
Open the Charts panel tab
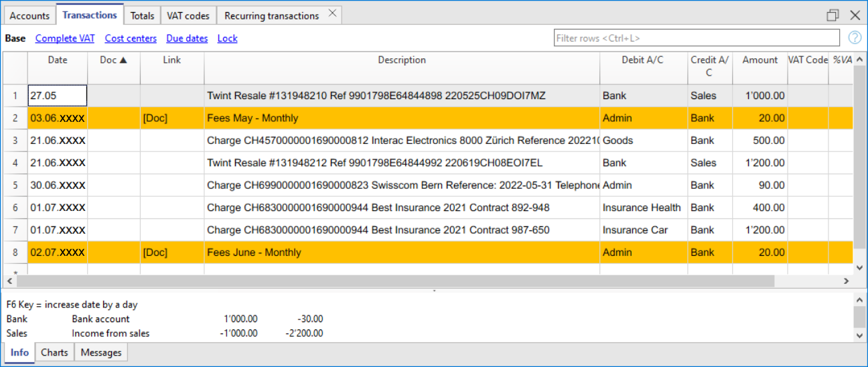(54, 352)
